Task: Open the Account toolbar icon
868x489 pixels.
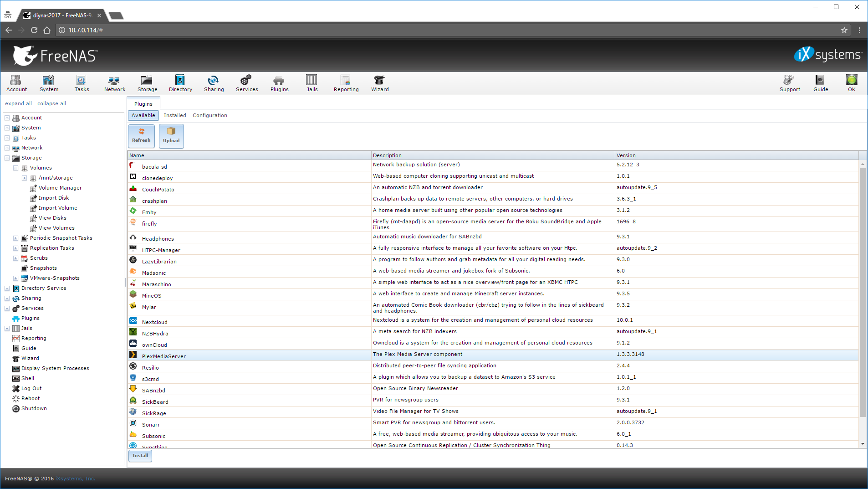Action: pos(16,83)
